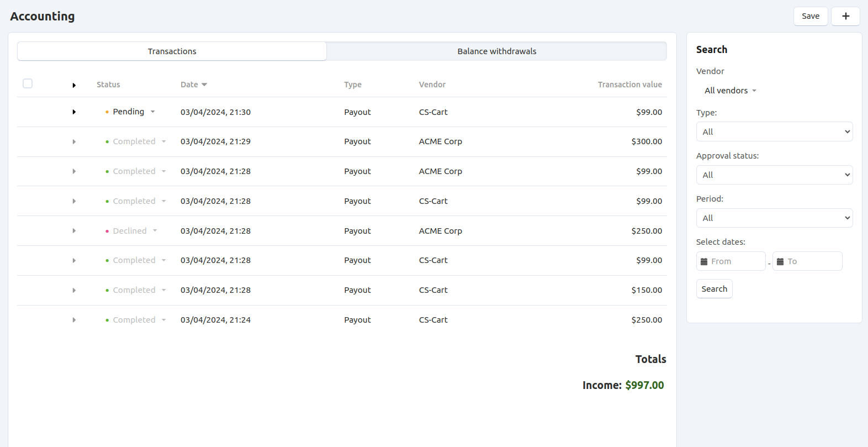Open Completed status dropdown for $150.00 payout
The width and height of the screenshot is (868, 447).
coord(136,290)
